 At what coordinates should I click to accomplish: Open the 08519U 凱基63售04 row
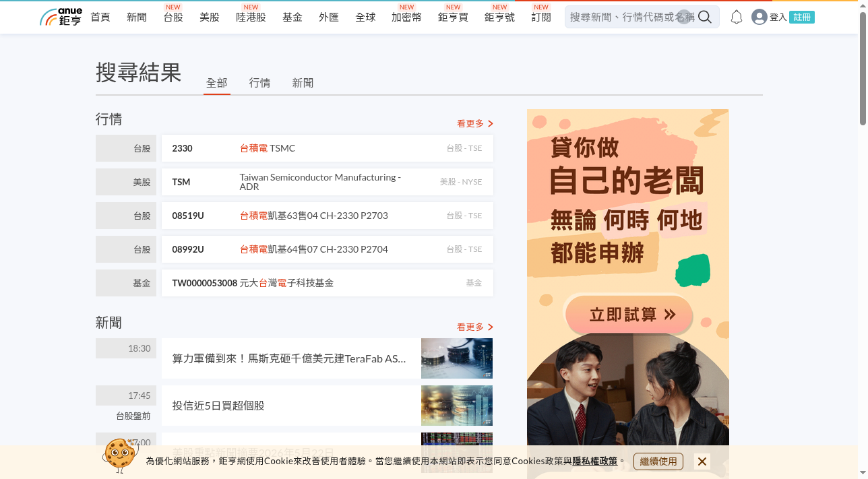(328, 216)
